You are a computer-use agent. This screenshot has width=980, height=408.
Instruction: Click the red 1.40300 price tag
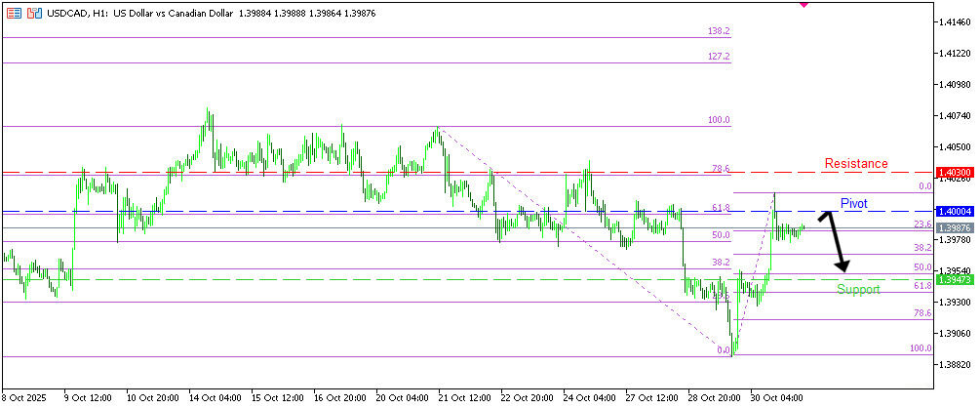click(x=953, y=173)
